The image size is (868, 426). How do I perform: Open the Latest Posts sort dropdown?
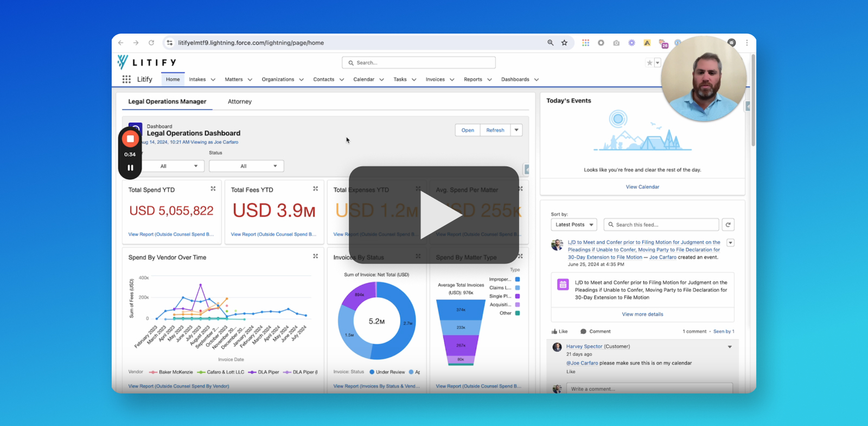pyautogui.click(x=574, y=224)
